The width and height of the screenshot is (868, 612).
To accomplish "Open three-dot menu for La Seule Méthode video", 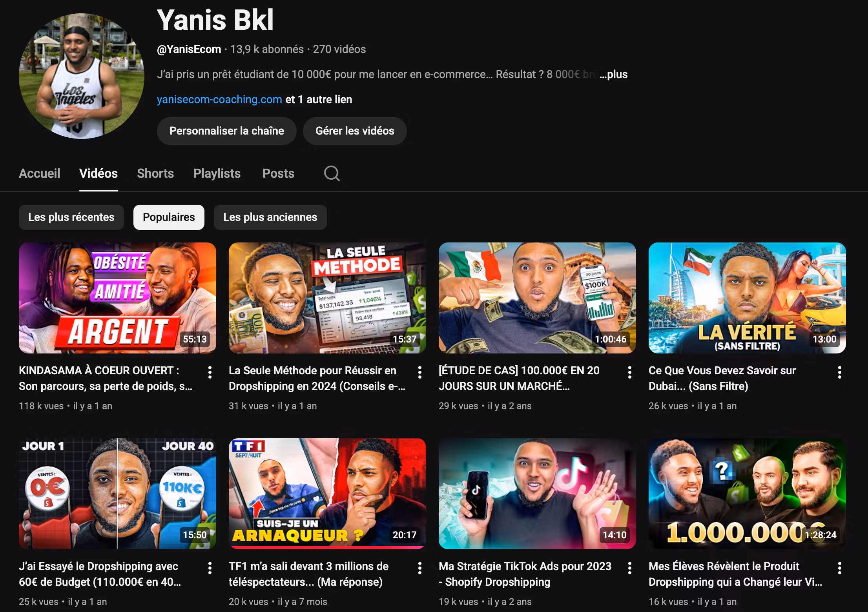I will point(420,372).
